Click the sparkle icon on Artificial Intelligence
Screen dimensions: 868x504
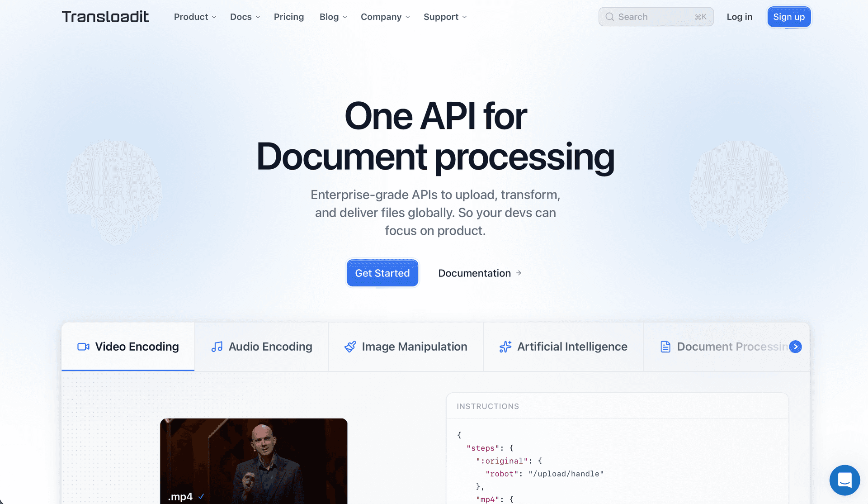click(505, 347)
